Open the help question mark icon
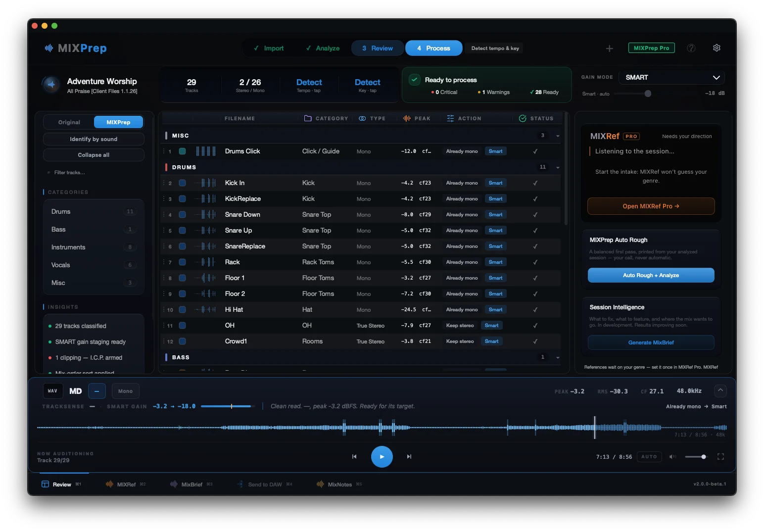 tap(691, 48)
